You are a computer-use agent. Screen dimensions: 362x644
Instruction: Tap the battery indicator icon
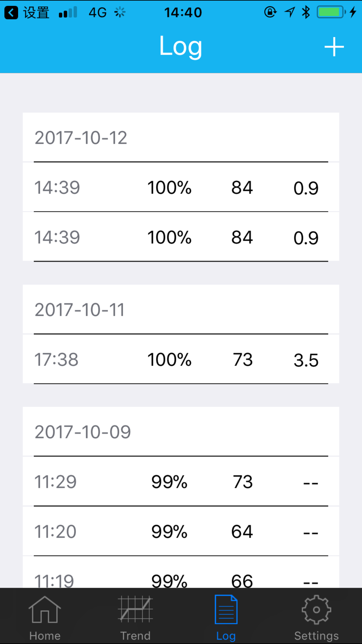tap(331, 12)
